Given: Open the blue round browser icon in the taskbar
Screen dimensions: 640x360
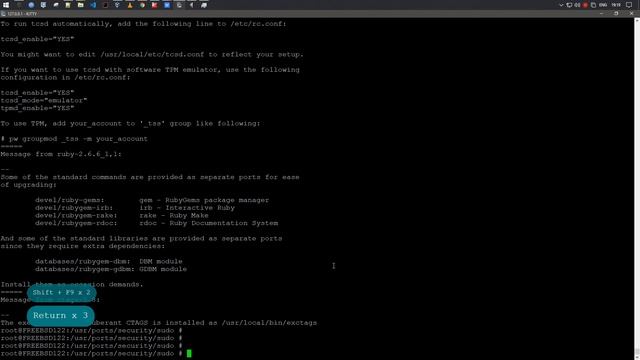Looking at the screenshot, I should pos(31,5).
